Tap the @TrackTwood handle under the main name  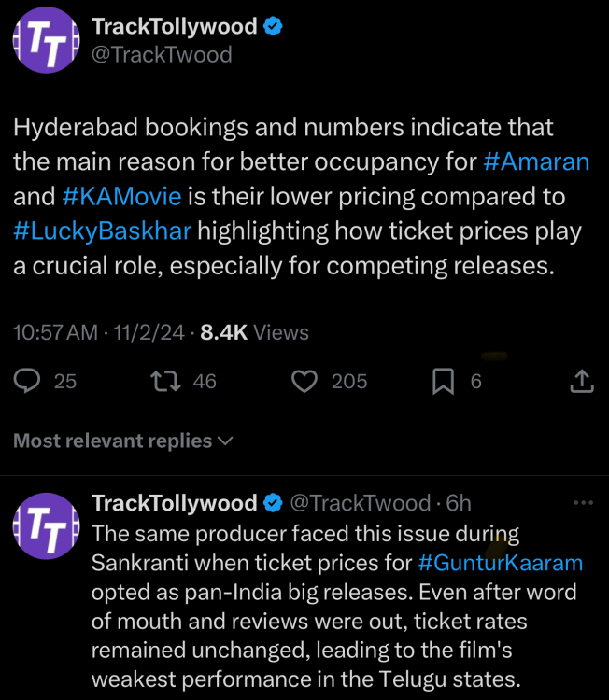tap(162, 55)
